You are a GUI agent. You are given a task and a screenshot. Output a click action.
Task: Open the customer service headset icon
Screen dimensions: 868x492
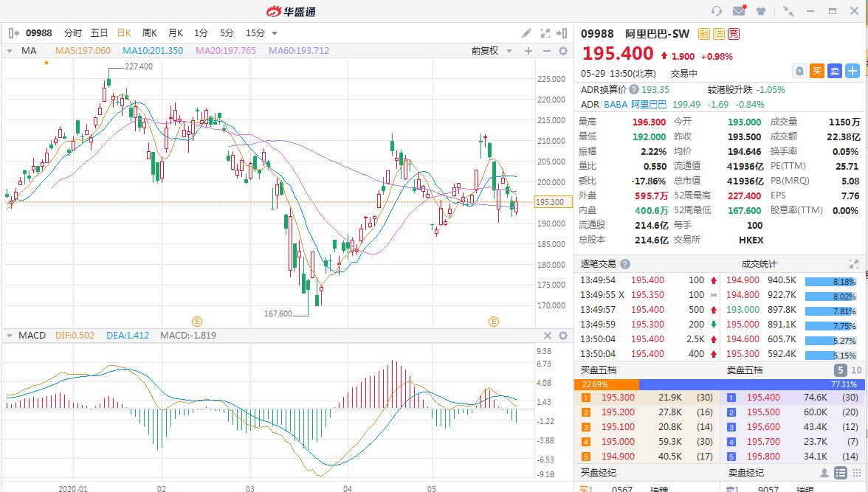coord(716,10)
